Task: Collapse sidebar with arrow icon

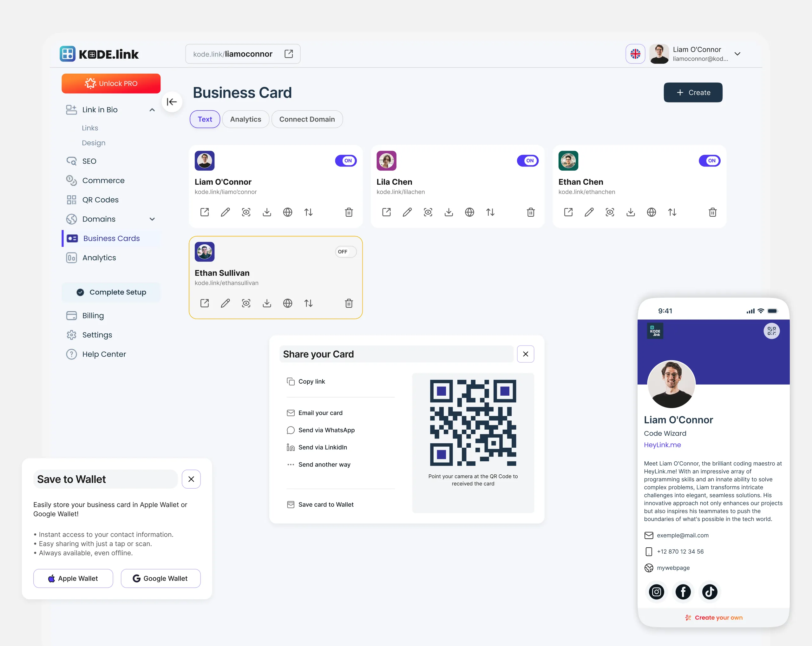Action: (x=172, y=102)
